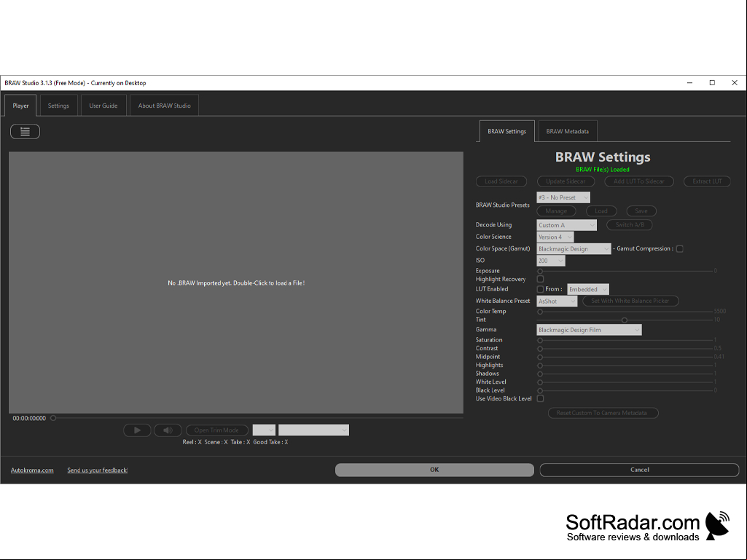The image size is (747, 560).
Task: Click Add LUT To Sidecar button
Action: click(639, 181)
